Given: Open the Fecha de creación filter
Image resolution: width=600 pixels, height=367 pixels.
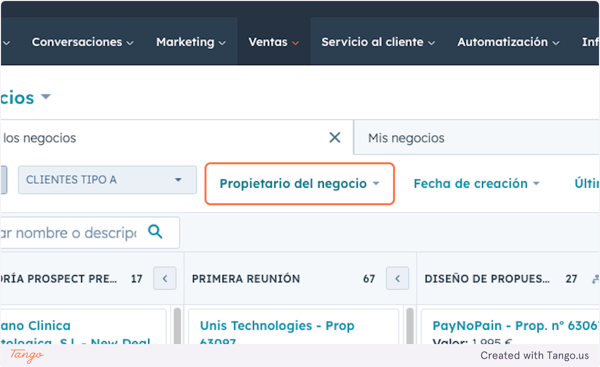Looking at the screenshot, I should [476, 184].
